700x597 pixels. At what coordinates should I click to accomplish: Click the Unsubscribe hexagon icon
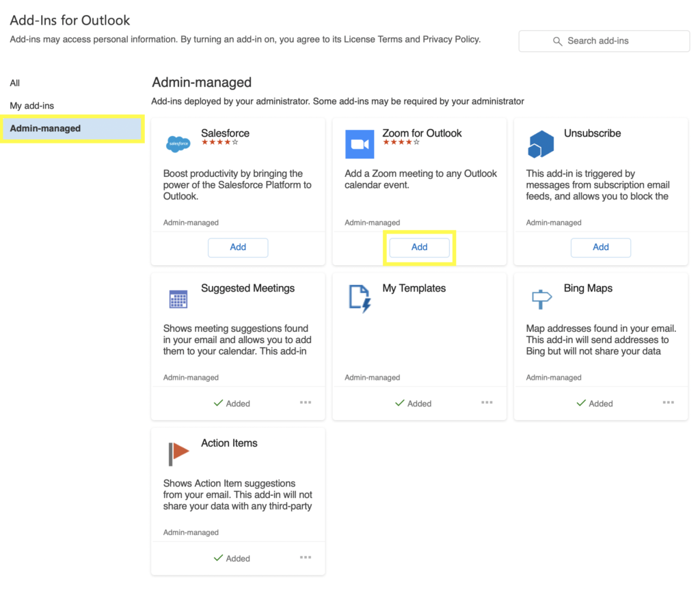tap(541, 143)
